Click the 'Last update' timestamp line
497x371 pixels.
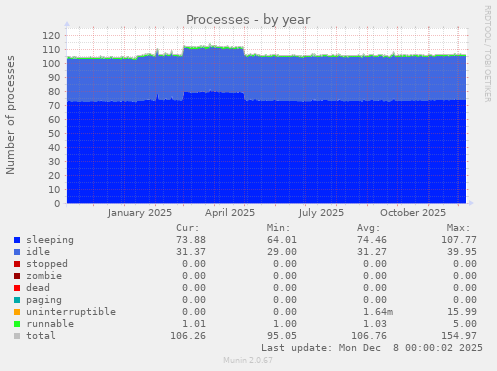tap(372, 348)
